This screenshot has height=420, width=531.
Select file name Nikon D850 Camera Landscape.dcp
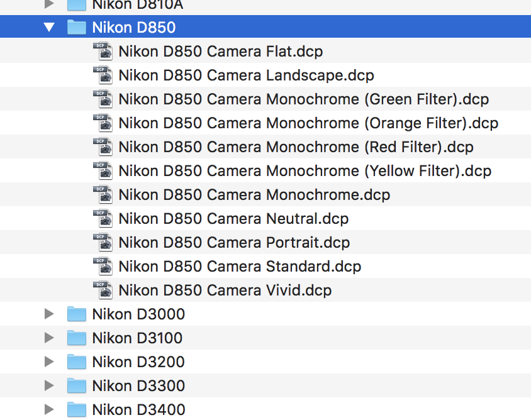247,75
